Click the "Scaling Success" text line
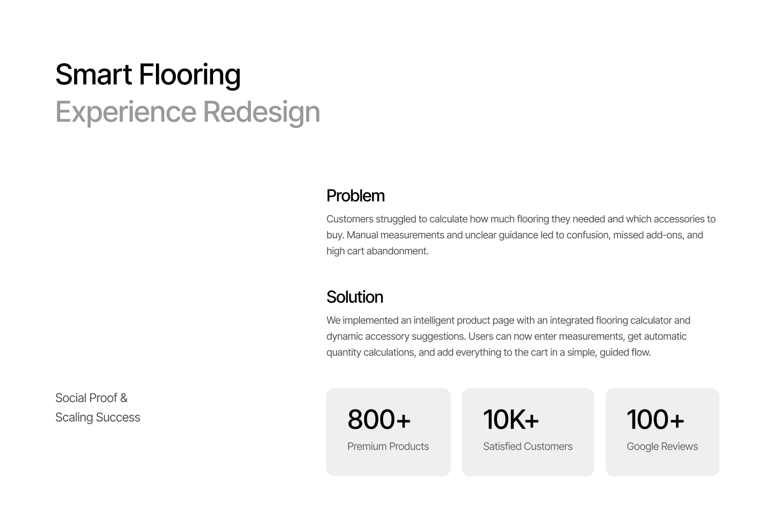775x532 pixels. point(97,417)
